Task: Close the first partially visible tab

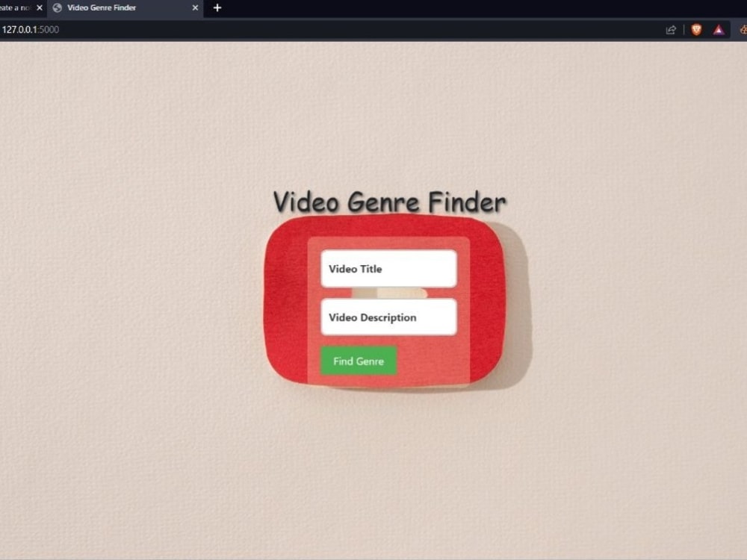Action: (x=40, y=7)
